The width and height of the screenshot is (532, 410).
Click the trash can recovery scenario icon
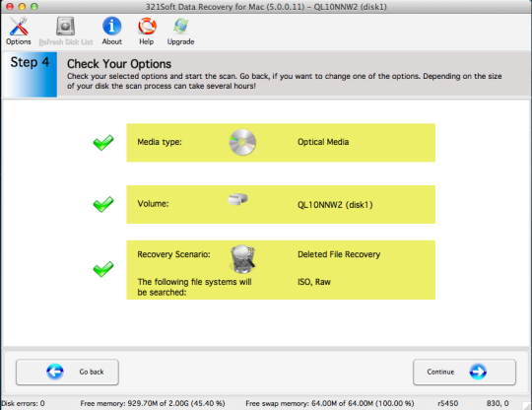tap(242, 259)
